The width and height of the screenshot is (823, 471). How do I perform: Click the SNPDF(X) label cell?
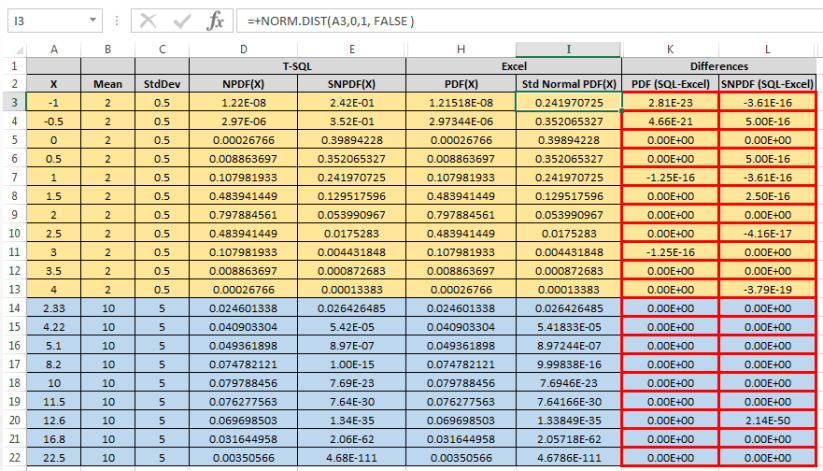[x=352, y=84]
